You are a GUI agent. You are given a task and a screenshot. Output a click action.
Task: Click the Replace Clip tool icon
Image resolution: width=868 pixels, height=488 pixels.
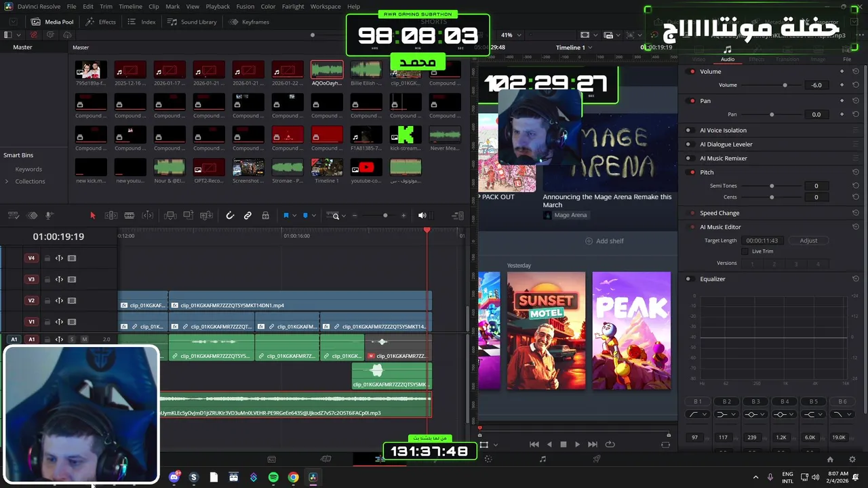pos(207,216)
